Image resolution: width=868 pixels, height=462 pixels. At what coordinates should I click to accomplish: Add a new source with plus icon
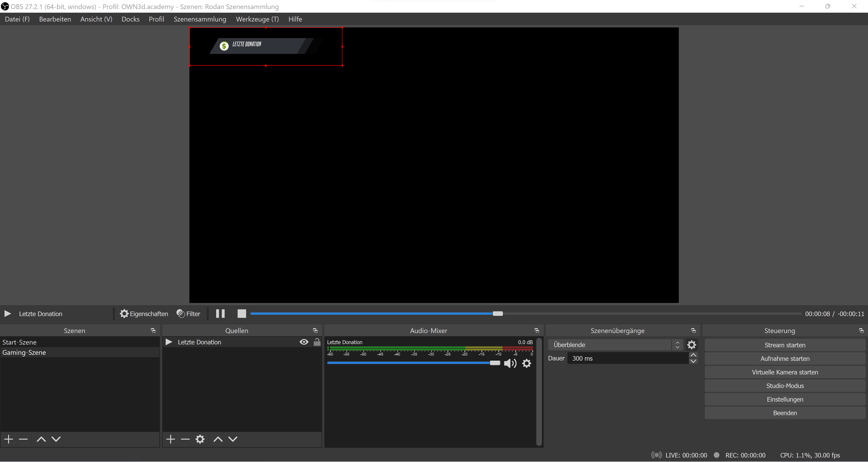[170, 439]
